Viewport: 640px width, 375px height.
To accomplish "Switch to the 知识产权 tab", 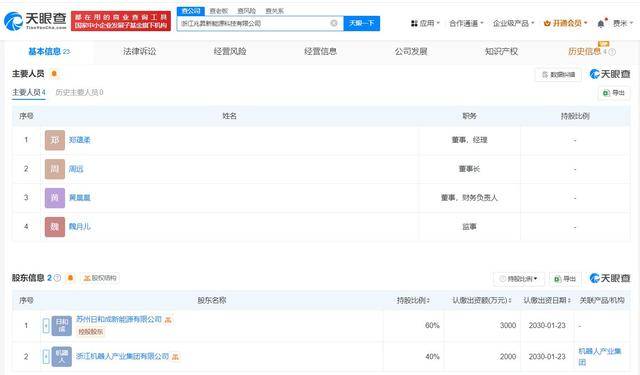I will pos(501,51).
